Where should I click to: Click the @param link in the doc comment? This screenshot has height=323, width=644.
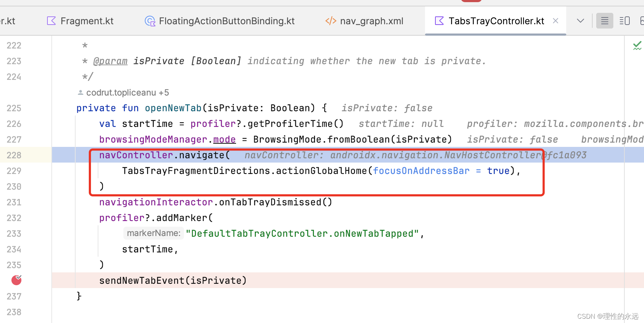click(111, 61)
